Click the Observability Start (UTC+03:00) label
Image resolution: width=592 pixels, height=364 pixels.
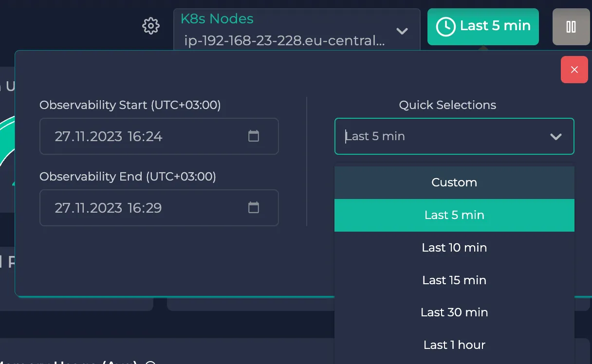point(130,105)
